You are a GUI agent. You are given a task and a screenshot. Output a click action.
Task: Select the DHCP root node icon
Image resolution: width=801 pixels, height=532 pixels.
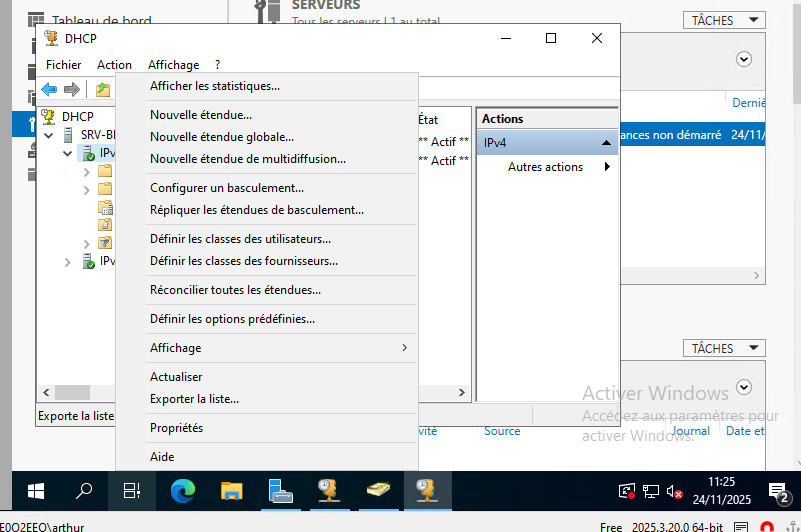(x=49, y=117)
